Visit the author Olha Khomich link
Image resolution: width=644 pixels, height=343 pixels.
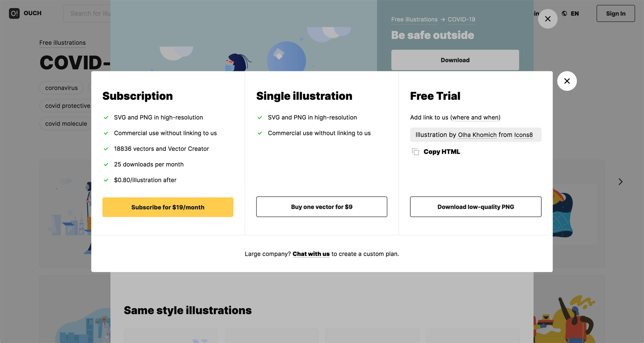[x=477, y=135]
